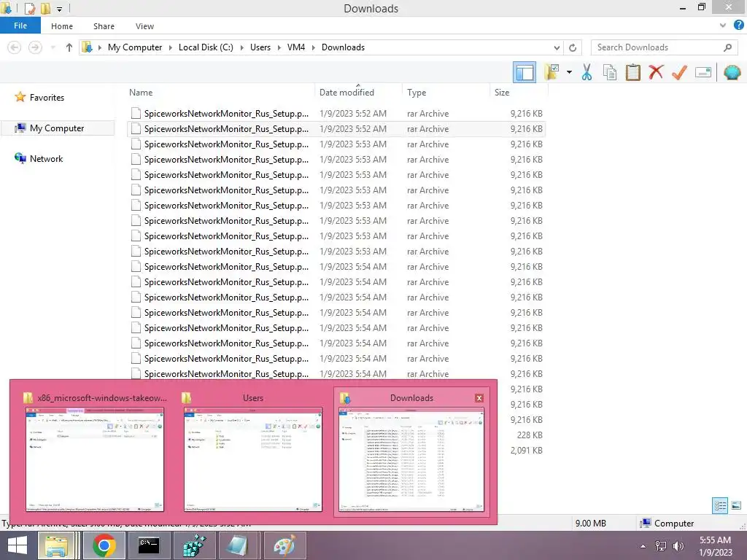This screenshot has height=560, width=747.
Task: Open Classic Shell settings shell icon
Action: [x=732, y=72]
